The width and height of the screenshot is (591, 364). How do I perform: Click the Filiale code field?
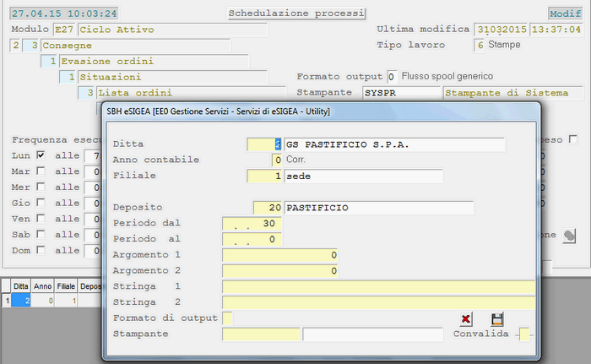pos(264,177)
